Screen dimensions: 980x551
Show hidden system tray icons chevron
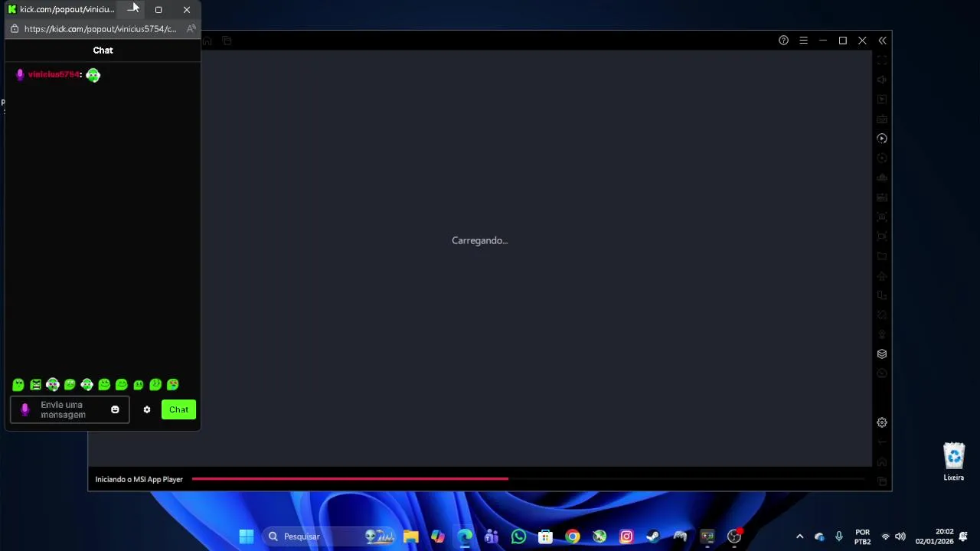(x=800, y=536)
